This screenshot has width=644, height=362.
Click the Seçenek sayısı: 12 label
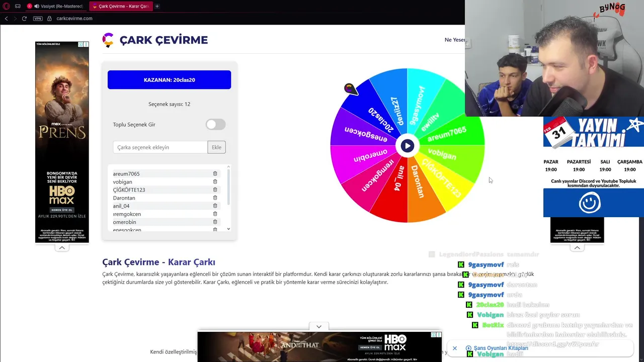[x=169, y=104]
